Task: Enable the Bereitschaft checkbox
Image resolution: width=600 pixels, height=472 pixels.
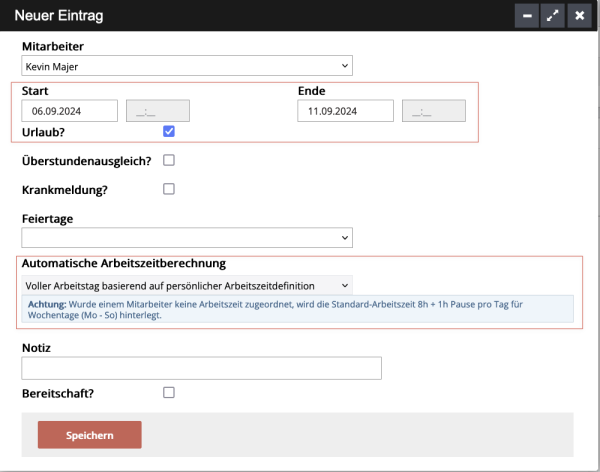Action: [x=169, y=393]
